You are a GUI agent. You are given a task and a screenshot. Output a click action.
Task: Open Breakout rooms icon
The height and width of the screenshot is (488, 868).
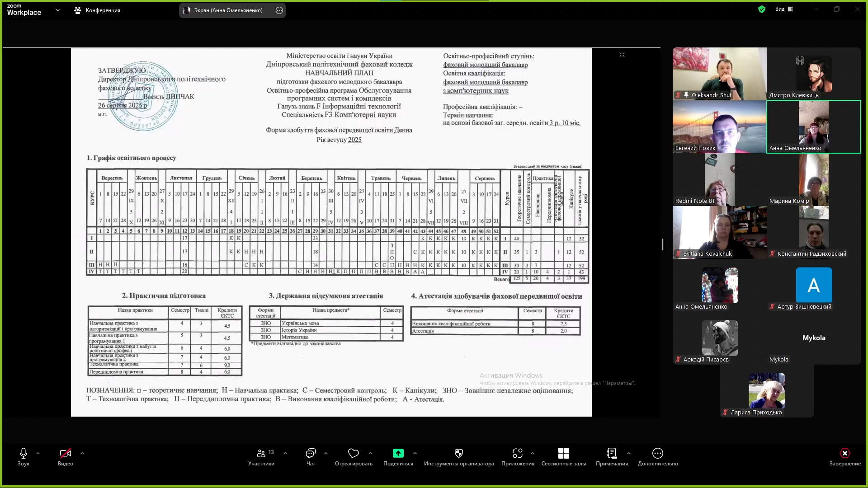point(564,453)
